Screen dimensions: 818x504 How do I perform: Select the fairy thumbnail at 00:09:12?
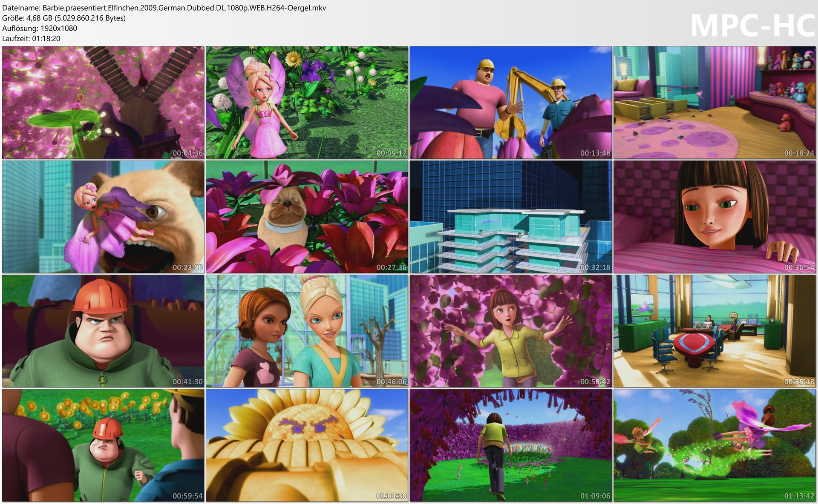(307, 103)
